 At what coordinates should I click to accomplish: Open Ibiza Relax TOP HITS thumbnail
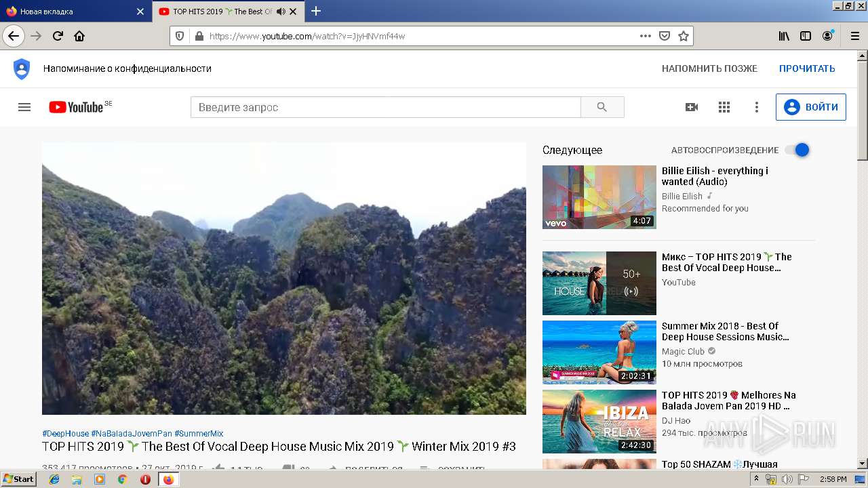tap(599, 422)
